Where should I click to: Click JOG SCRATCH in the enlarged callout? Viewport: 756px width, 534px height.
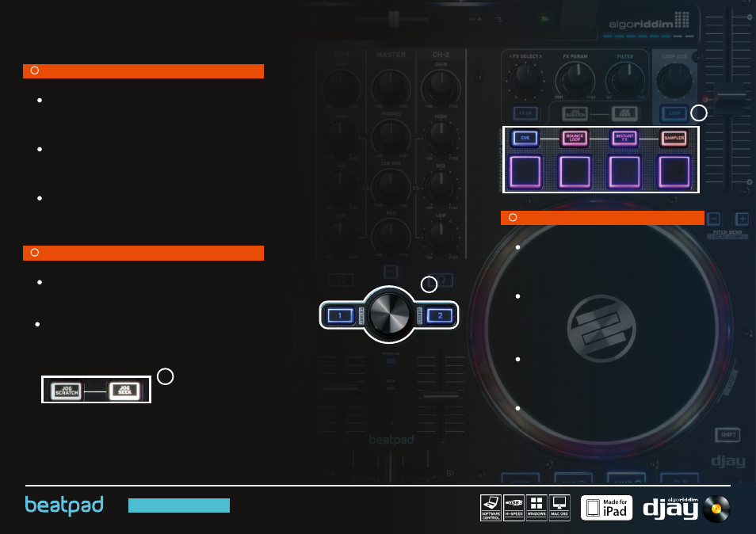67,391
